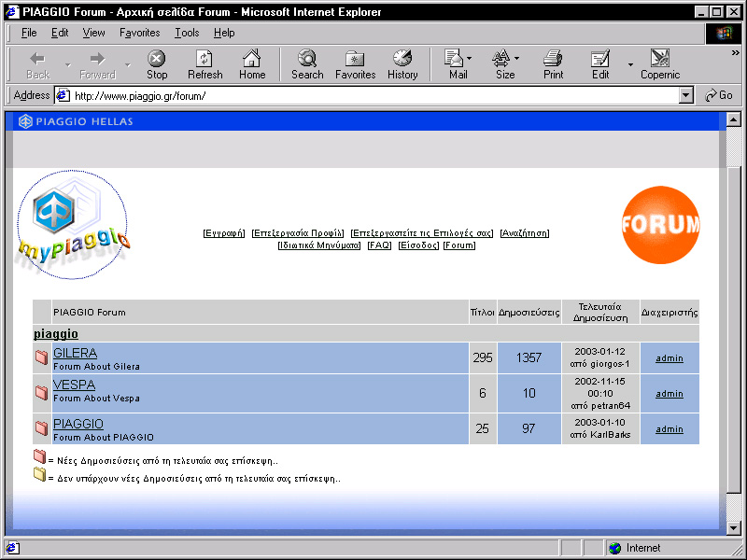Click the Internet zone globe icon
The width and height of the screenshot is (747, 560).
tap(615, 548)
